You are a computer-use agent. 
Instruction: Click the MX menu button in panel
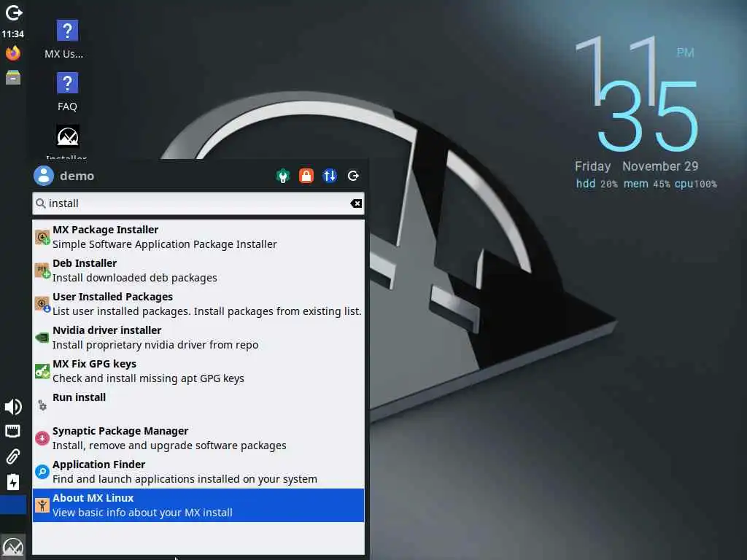[13, 547]
